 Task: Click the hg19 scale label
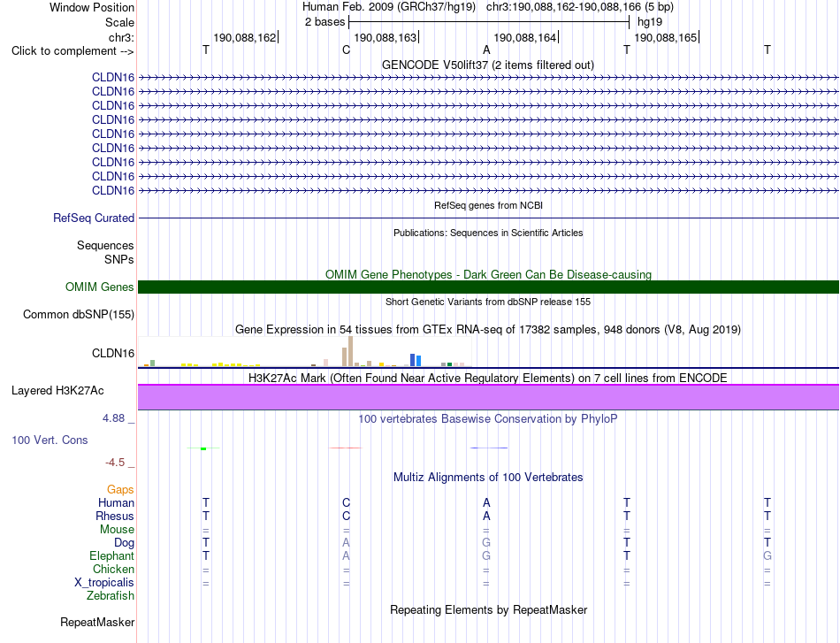pyautogui.click(x=650, y=22)
